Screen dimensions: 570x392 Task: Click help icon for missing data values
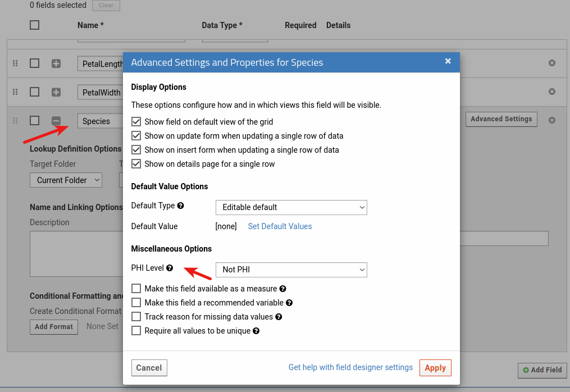[x=279, y=317]
